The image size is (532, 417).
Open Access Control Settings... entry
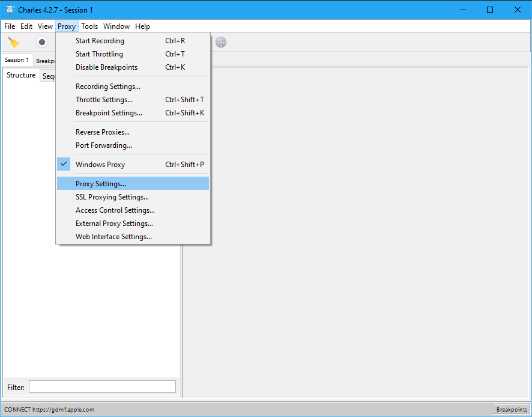(x=133, y=210)
